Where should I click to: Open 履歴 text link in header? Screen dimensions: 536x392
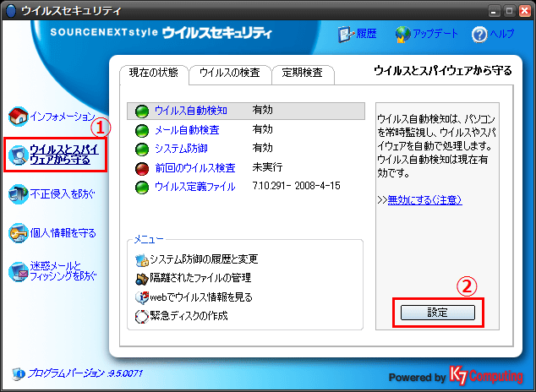tap(366, 34)
